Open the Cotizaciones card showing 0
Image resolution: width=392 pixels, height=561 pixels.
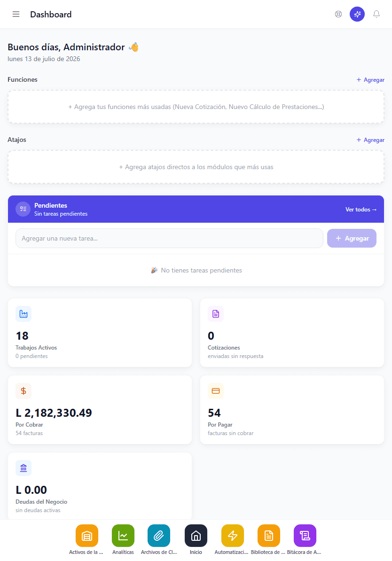point(292,333)
